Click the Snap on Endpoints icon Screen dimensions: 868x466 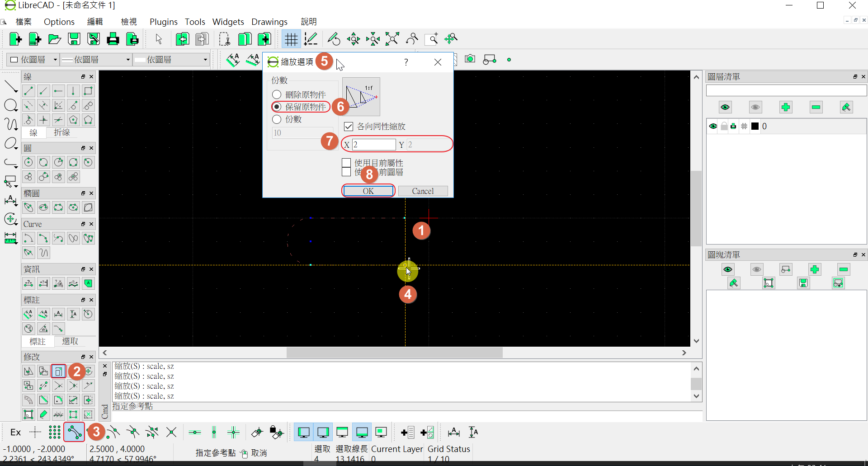[74, 433]
